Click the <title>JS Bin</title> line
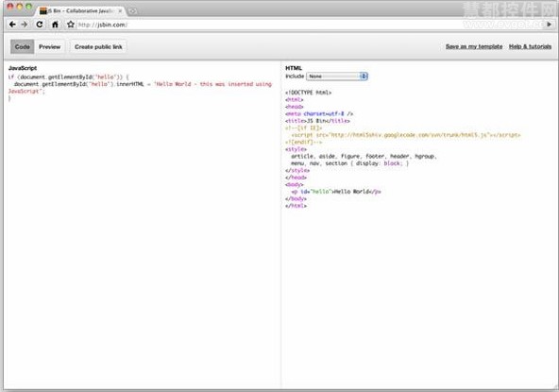Screen dimensions: 559x392 coord(317,121)
